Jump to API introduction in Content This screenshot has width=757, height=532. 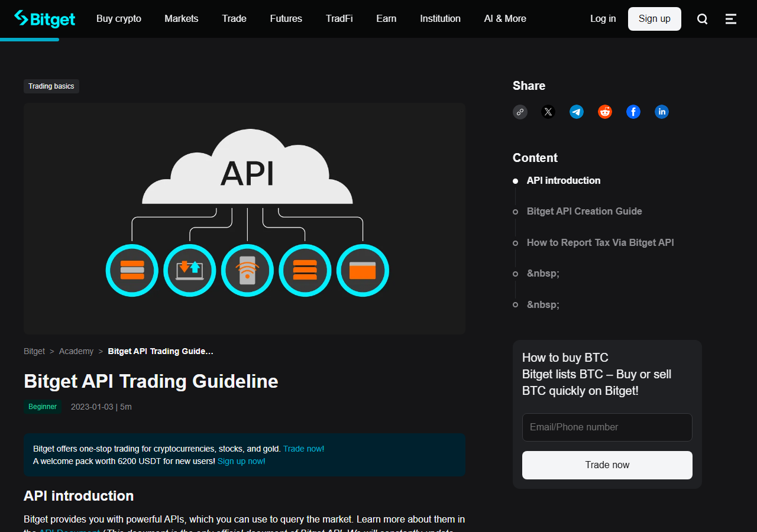pyautogui.click(x=564, y=180)
